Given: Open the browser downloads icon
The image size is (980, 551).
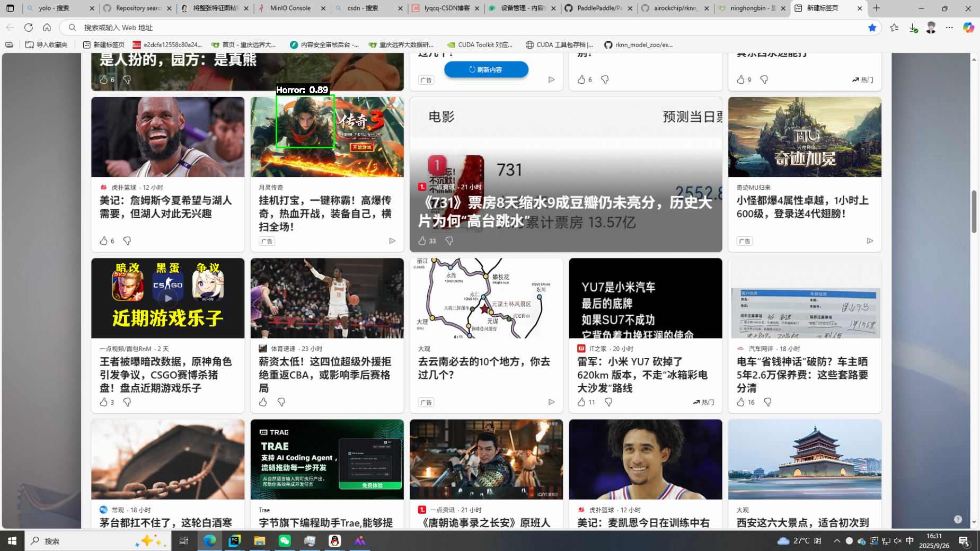Looking at the screenshot, I should point(913,28).
